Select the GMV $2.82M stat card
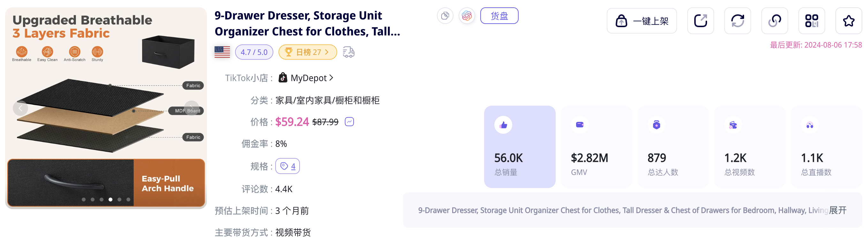868x249 pixels. (x=596, y=147)
